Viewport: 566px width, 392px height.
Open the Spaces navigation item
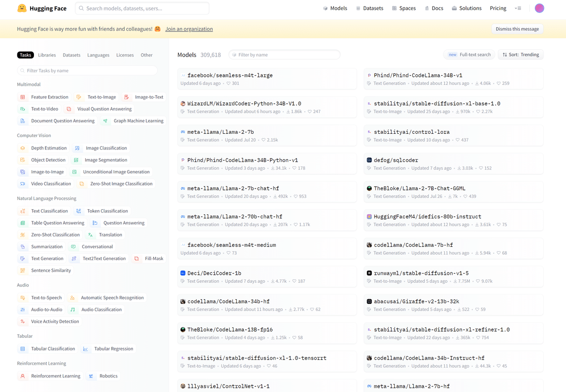[404, 8]
